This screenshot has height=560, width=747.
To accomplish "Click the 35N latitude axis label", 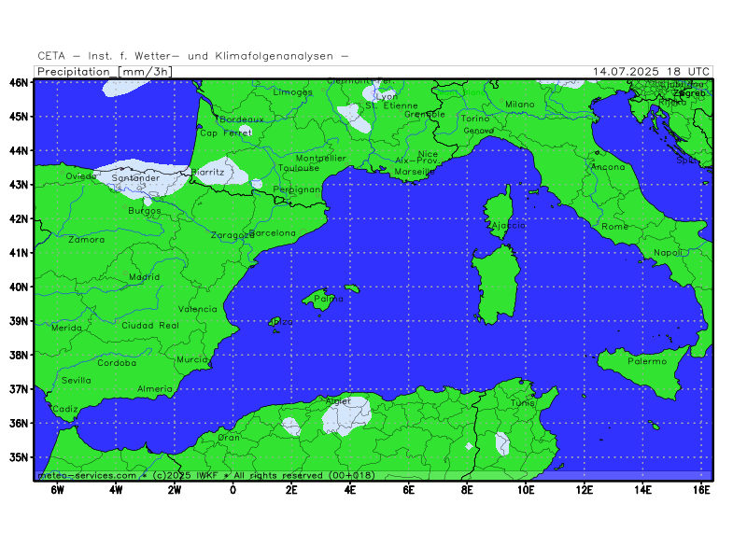I will coord(19,457).
